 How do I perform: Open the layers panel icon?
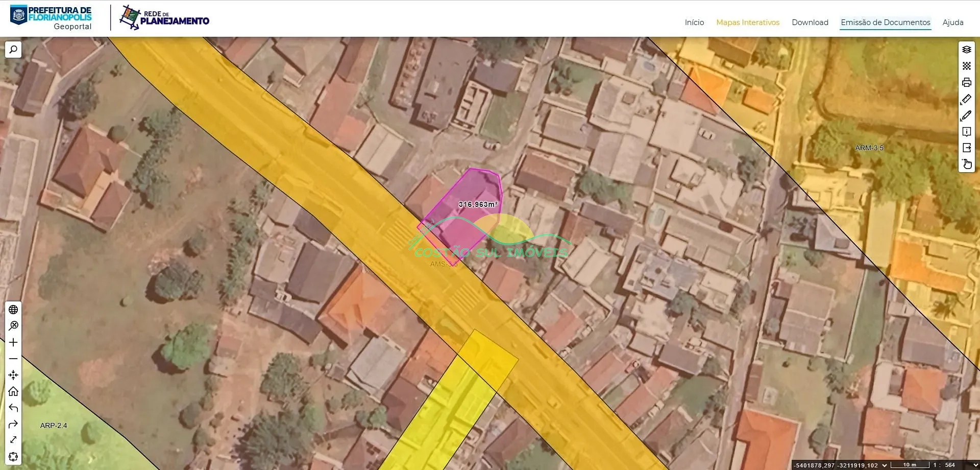pos(966,50)
